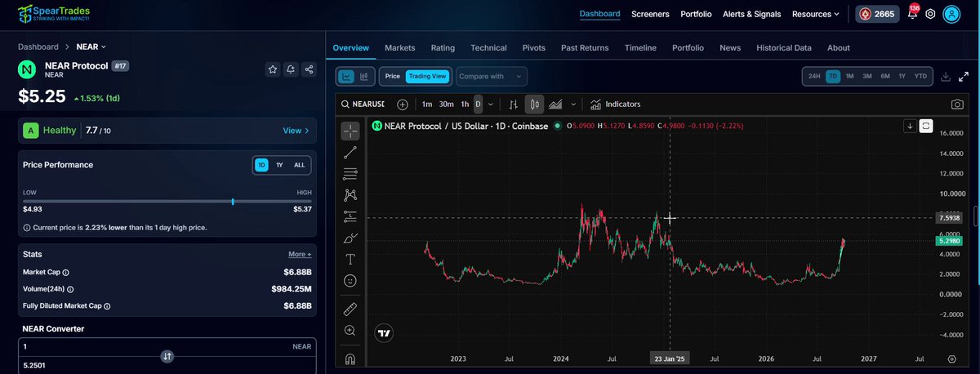Go to Alerts & Signals in navigation
980x374 pixels.
(x=751, y=14)
